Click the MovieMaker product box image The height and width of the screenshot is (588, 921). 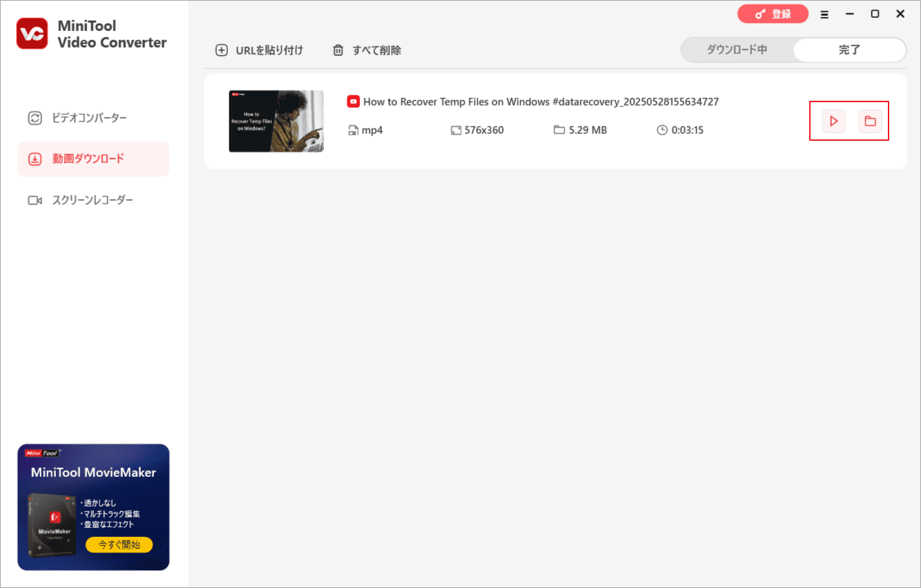click(51, 525)
